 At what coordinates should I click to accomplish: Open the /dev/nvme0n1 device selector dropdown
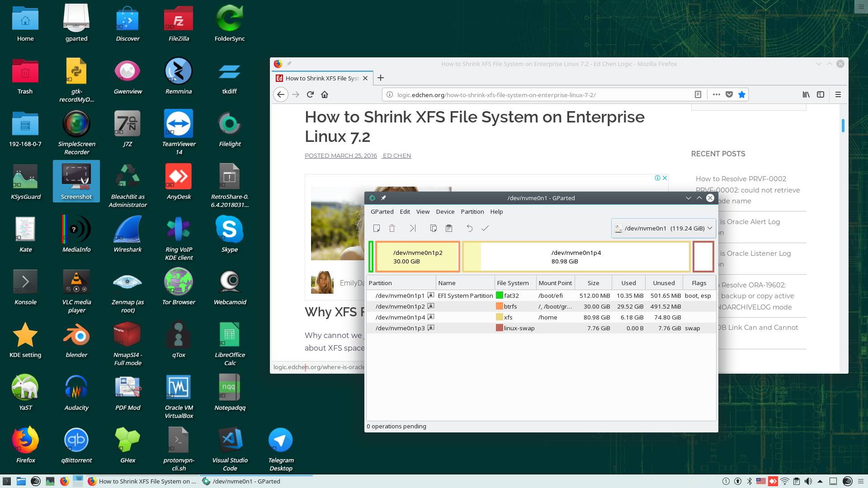click(x=663, y=228)
